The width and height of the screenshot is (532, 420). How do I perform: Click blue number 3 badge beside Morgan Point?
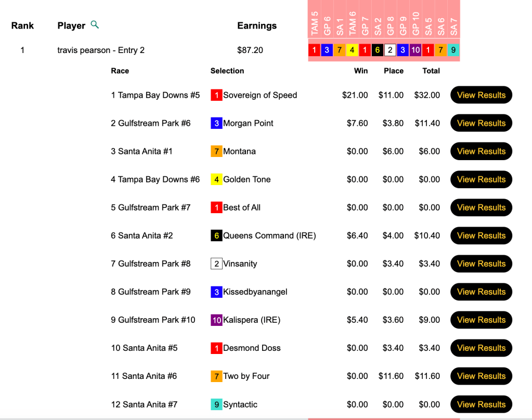pos(216,123)
